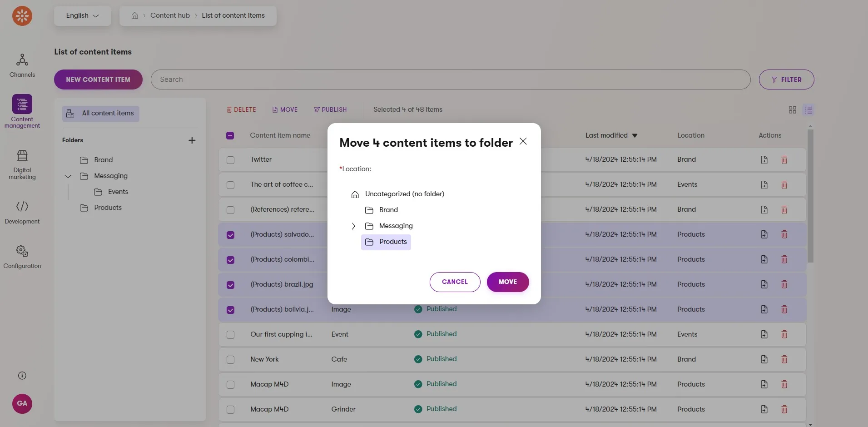Click the MOVE confirm button
Viewport: 868px width, 427px height.
(508, 282)
